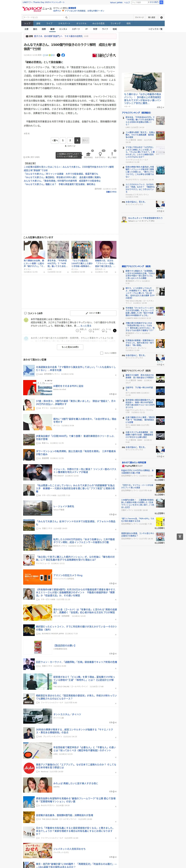Click the back-to-top arrow button
Viewport: 186px width, 868px height.
pyautogui.click(x=180, y=536)
